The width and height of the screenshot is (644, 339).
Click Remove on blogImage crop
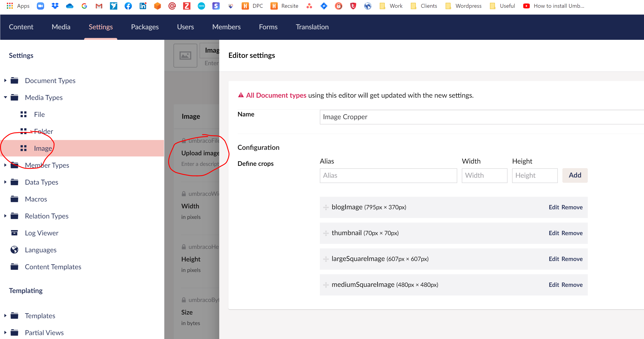click(572, 207)
